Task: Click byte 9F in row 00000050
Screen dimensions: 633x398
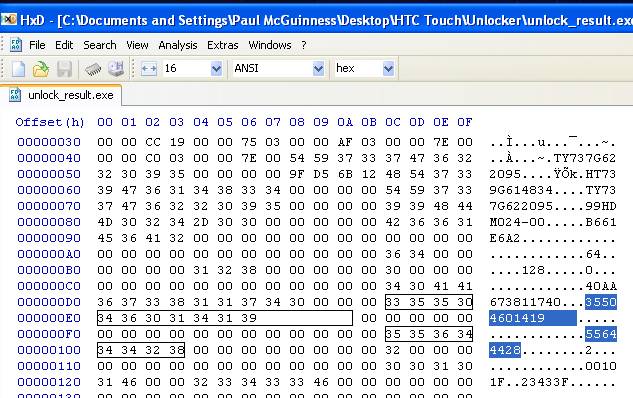Action: [x=297, y=174]
